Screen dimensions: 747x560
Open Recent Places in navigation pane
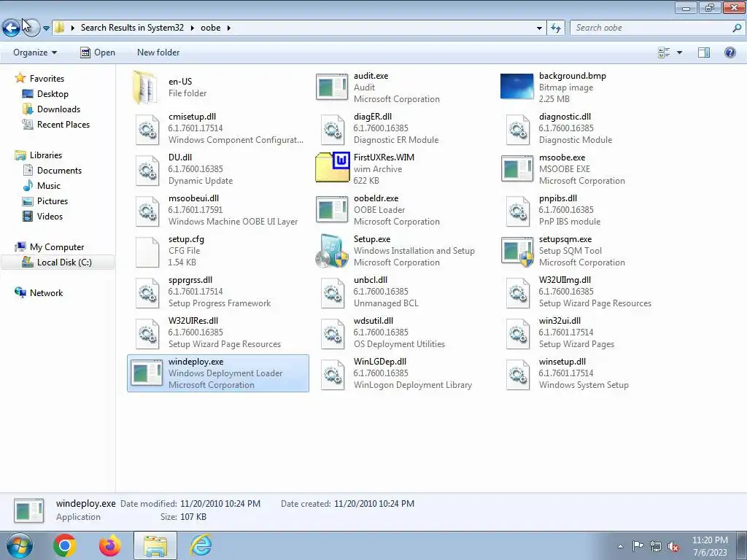pyautogui.click(x=63, y=124)
